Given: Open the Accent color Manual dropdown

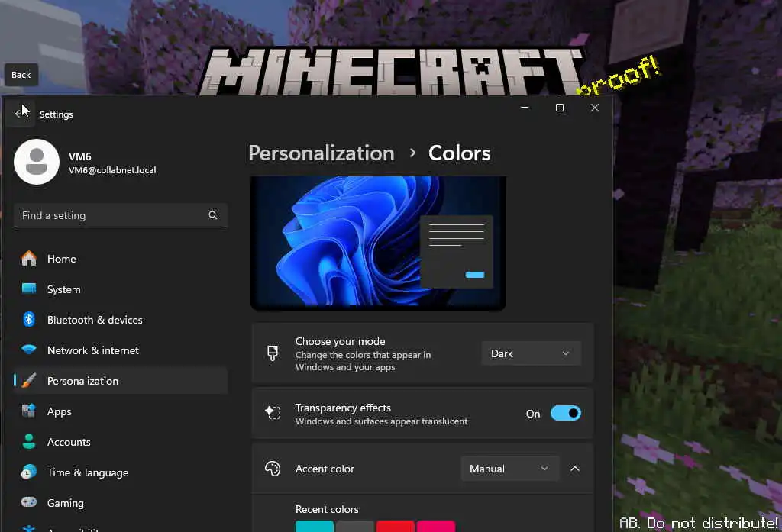Looking at the screenshot, I should point(509,469).
